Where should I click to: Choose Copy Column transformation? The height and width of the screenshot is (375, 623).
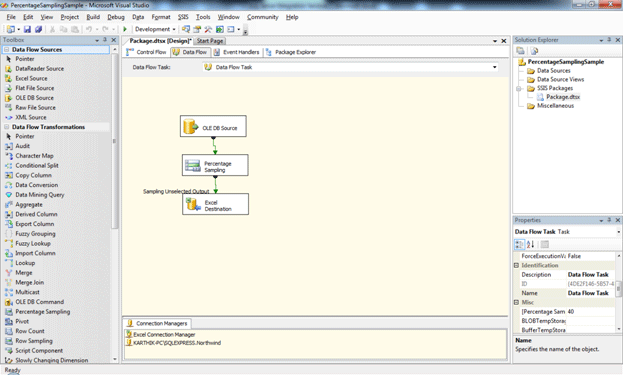tap(33, 176)
